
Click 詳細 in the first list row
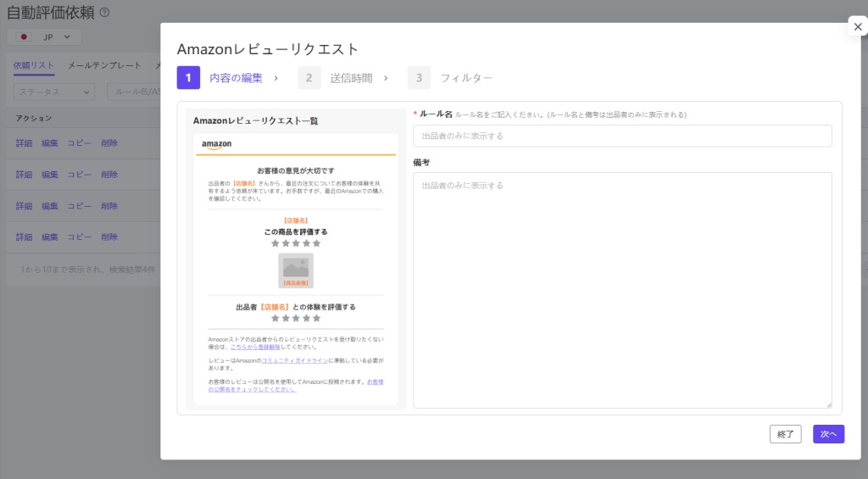click(x=24, y=143)
